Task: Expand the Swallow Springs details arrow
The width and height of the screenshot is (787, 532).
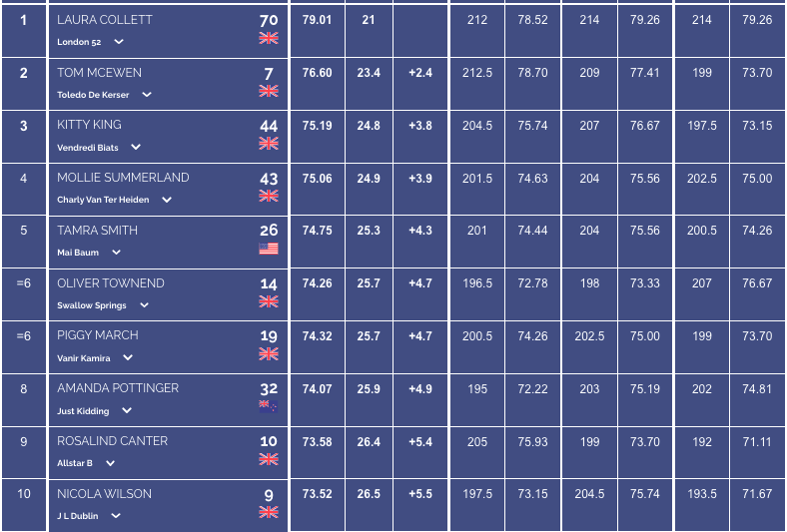Action: point(144,304)
